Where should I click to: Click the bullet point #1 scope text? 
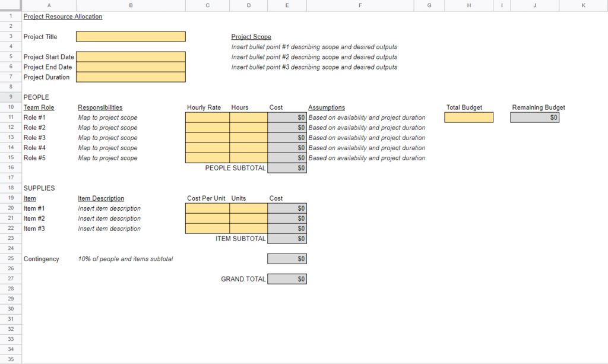[314, 47]
